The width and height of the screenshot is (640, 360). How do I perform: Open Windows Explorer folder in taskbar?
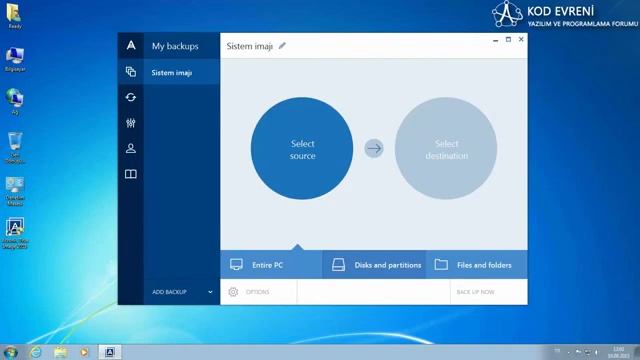click(61, 352)
